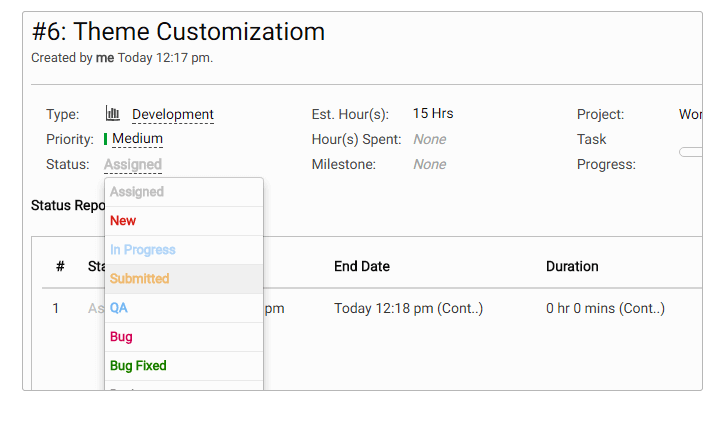Click the #6 Theme Customizatiom title

(178, 32)
